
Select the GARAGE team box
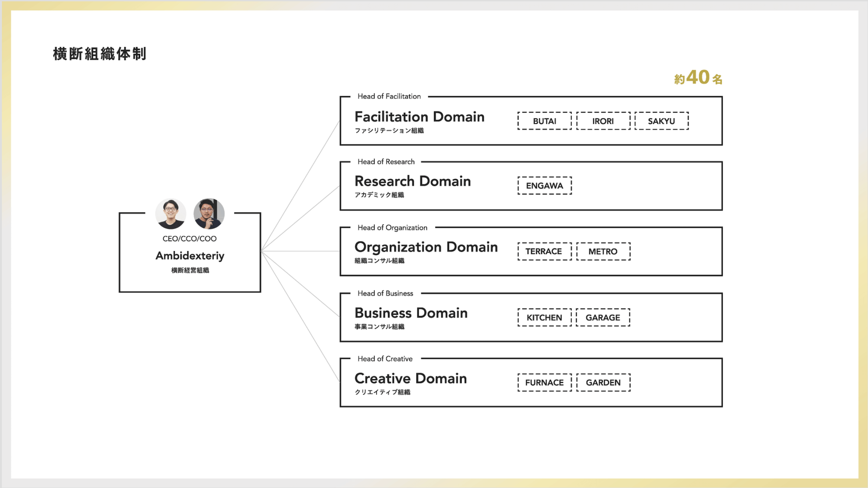click(x=603, y=317)
